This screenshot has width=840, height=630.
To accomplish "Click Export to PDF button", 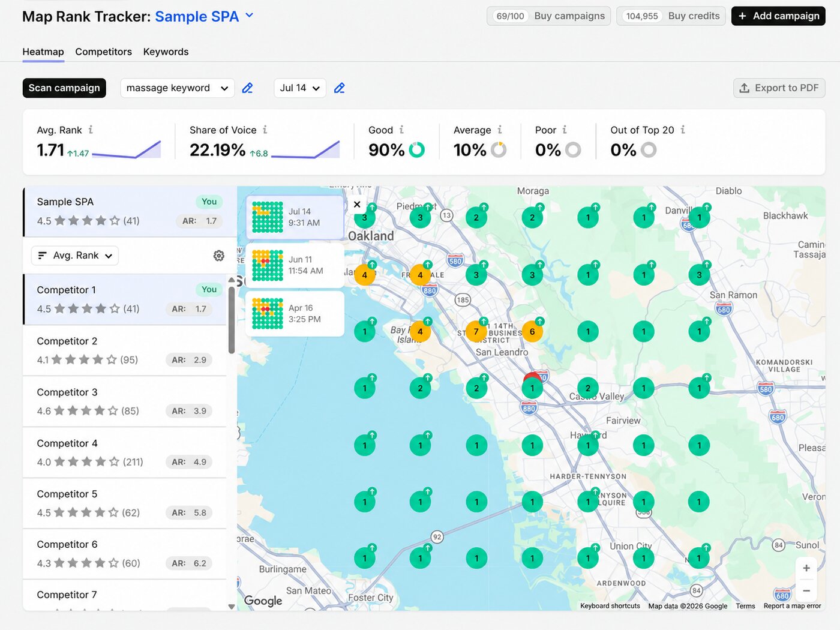I will click(779, 88).
